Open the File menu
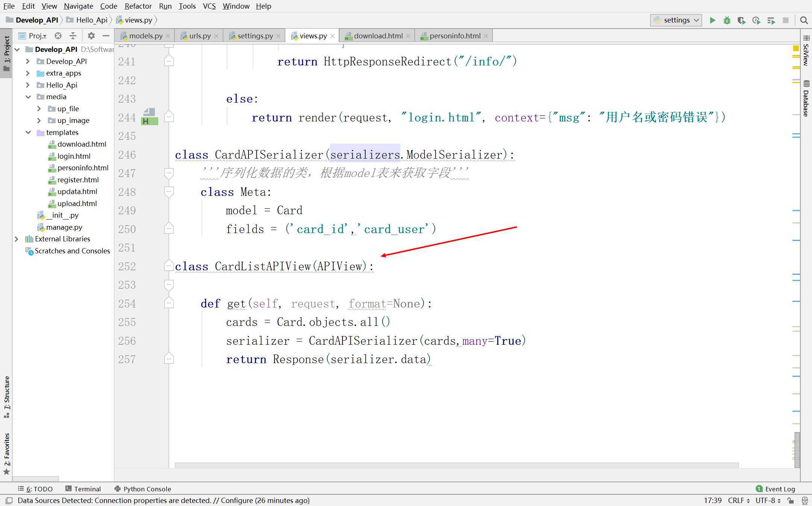This screenshot has width=812, height=506. [x=9, y=6]
